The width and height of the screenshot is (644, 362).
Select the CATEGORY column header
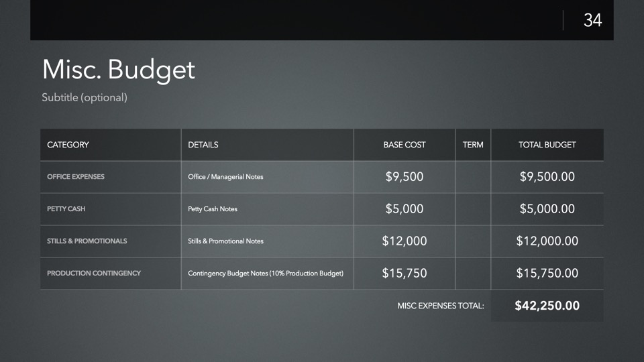pos(68,145)
